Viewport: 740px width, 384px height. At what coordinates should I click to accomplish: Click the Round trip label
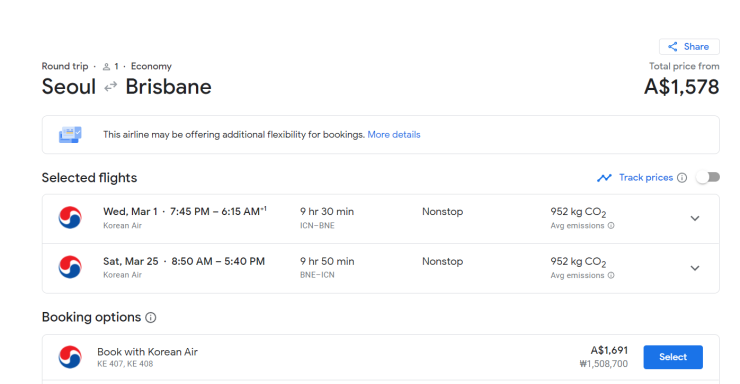click(65, 66)
